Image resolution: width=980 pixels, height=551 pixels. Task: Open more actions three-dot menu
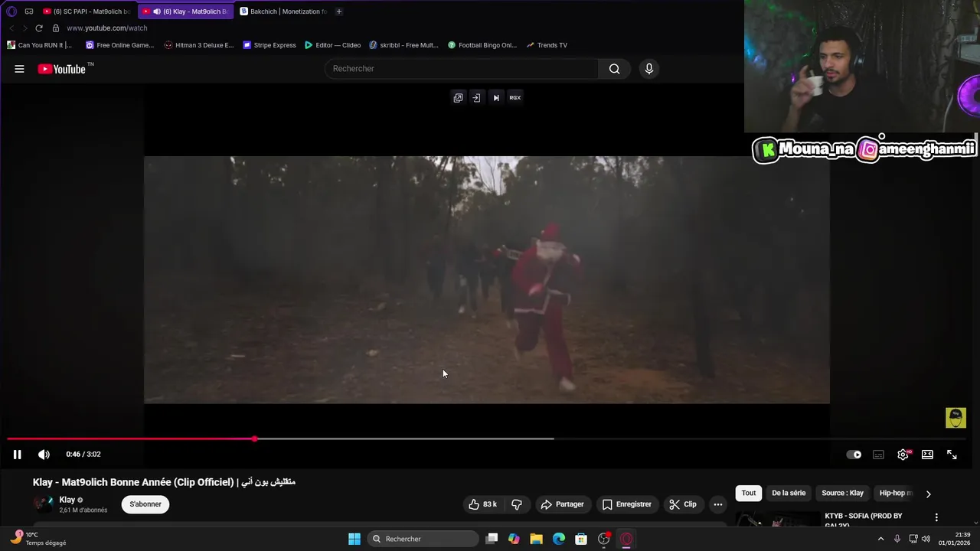coord(717,504)
